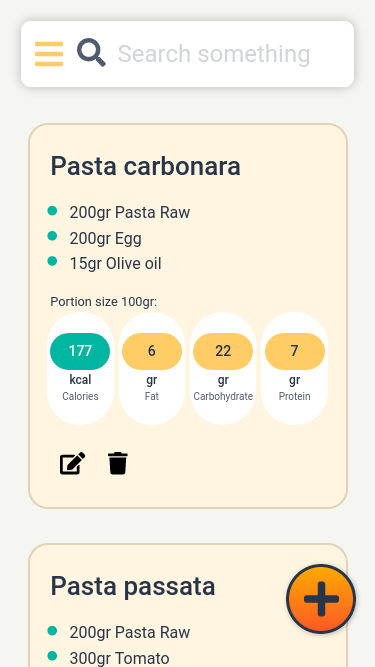Click the magnifying glass search icon
Viewport: 375px width, 667px height.
tap(91, 53)
